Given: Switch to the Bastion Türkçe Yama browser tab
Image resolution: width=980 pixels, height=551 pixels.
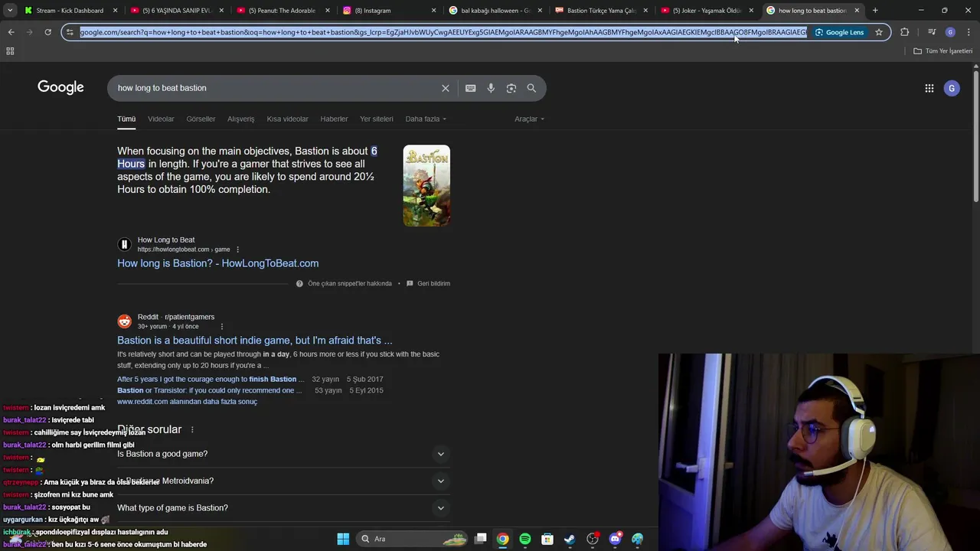Looking at the screenshot, I should tap(602, 11).
